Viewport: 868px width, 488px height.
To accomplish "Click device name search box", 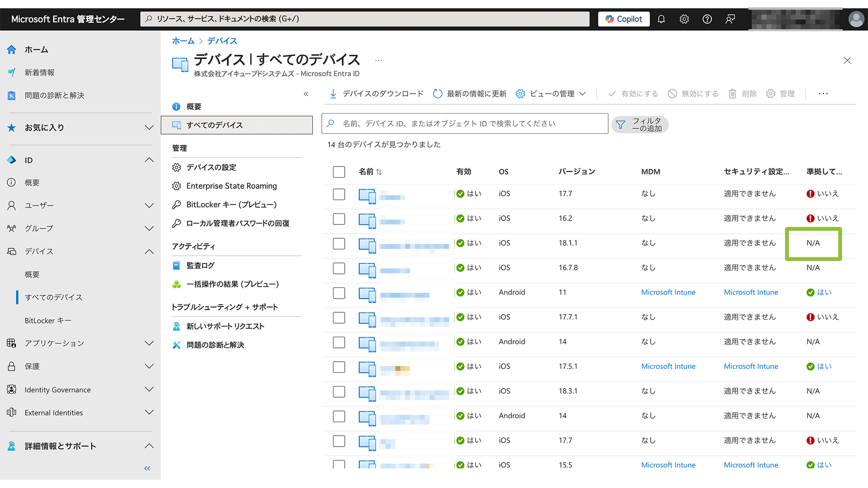I will click(465, 123).
